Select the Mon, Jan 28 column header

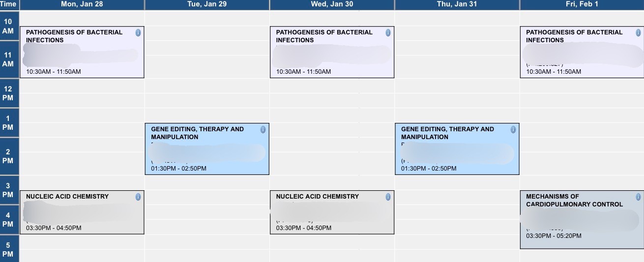[x=82, y=4]
